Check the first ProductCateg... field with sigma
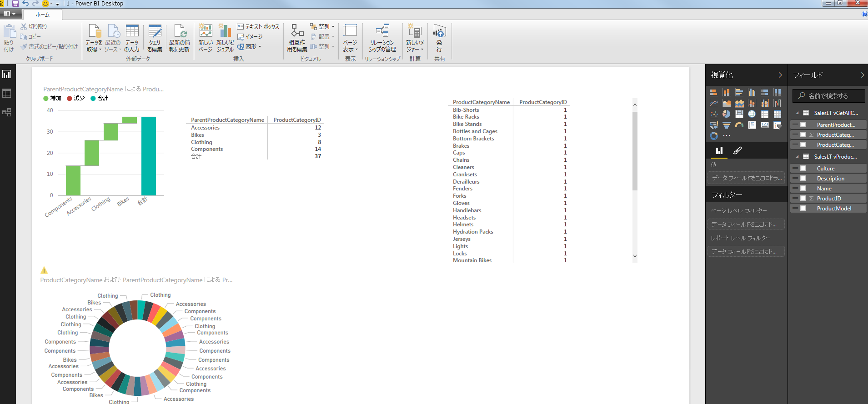The height and width of the screenshot is (404, 868). [803, 135]
